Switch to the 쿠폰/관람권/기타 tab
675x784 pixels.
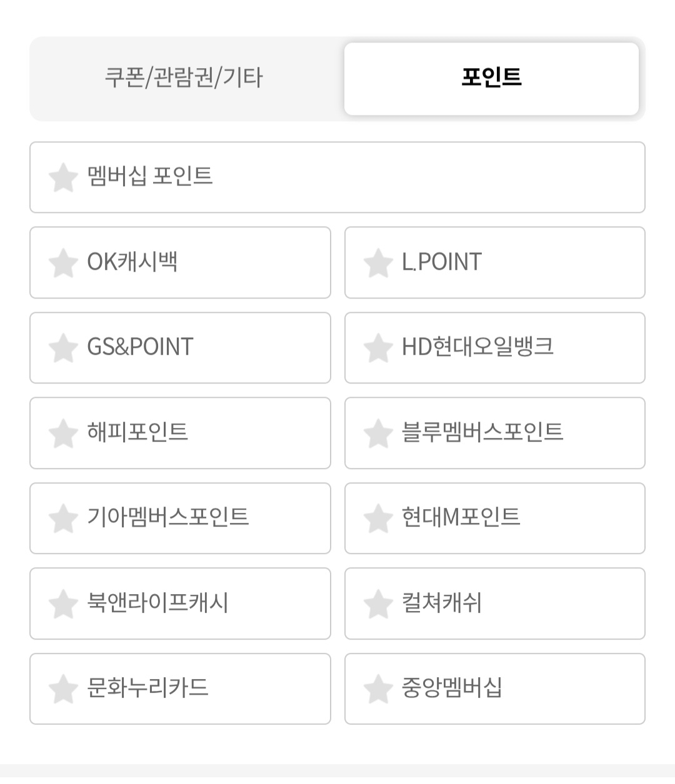coord(184,78)
